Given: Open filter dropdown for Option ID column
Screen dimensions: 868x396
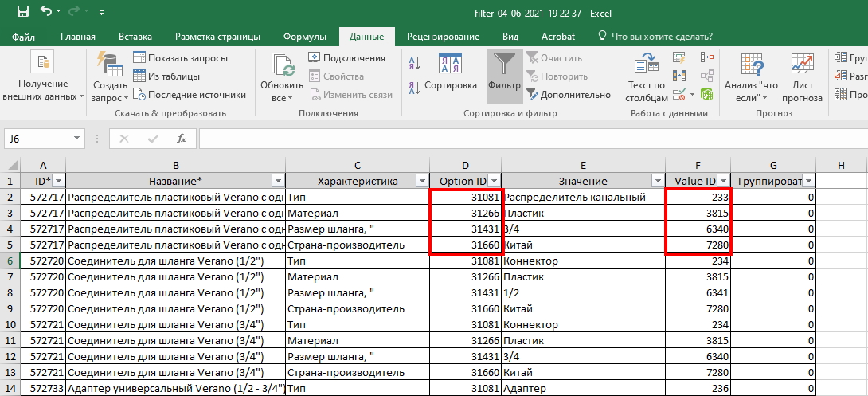Looking at the screenshot, I should [494, 181].
